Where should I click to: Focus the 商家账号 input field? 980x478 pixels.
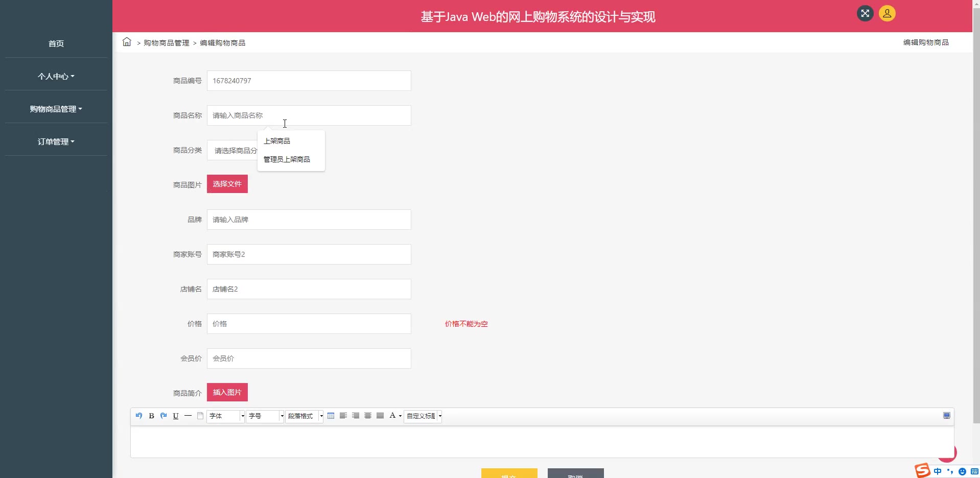[x=309, y=254]
